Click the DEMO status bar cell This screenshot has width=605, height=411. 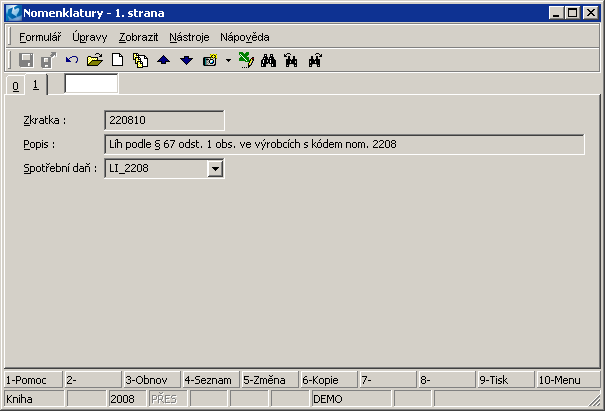pos(351,399)
